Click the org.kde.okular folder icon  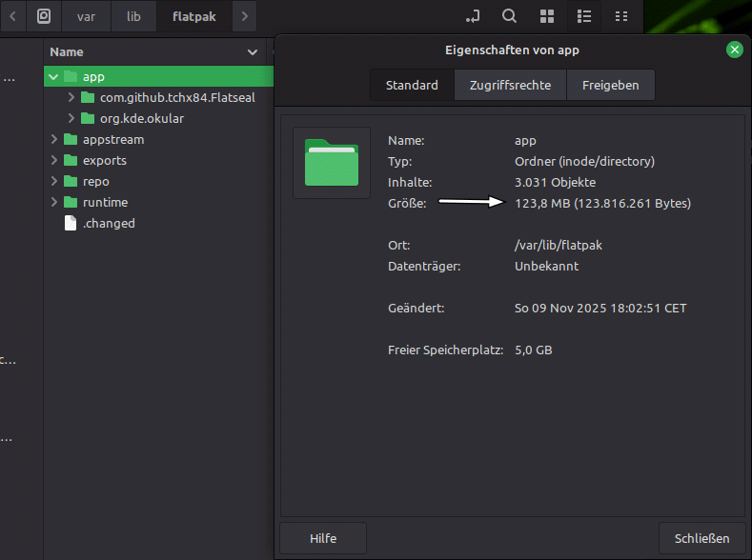pyautogui.click(x=88, y=118)
